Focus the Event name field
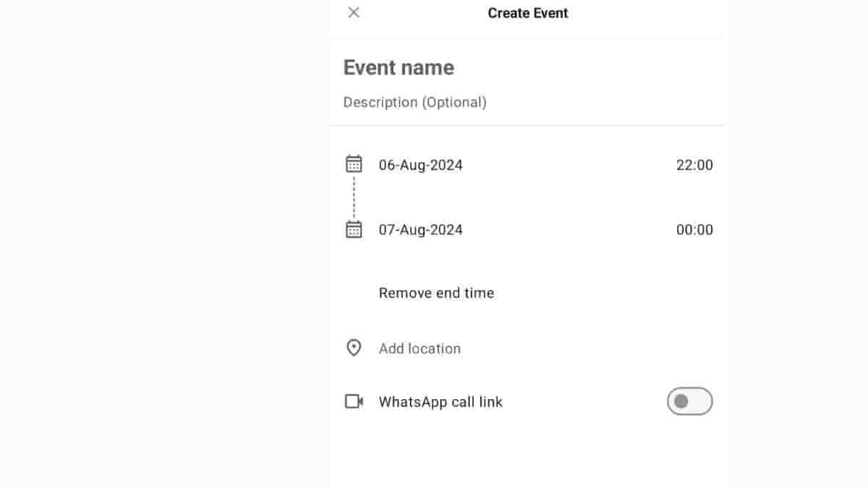Viewport: 868px width, 488px height. tap(399, 67)
